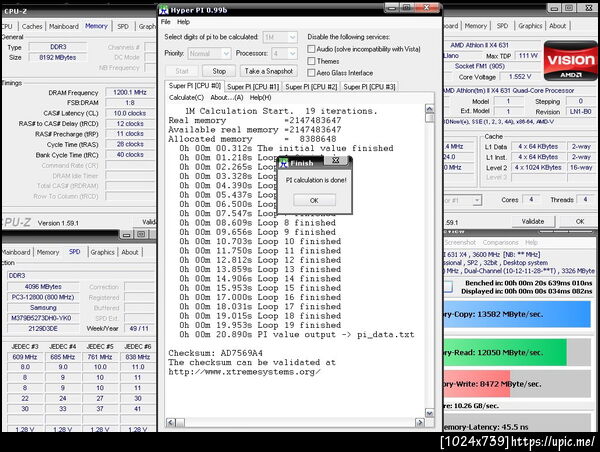600x452 pixels.
Task: Click the Hyper PI title bar icon
Action: [x=164, y=10]
